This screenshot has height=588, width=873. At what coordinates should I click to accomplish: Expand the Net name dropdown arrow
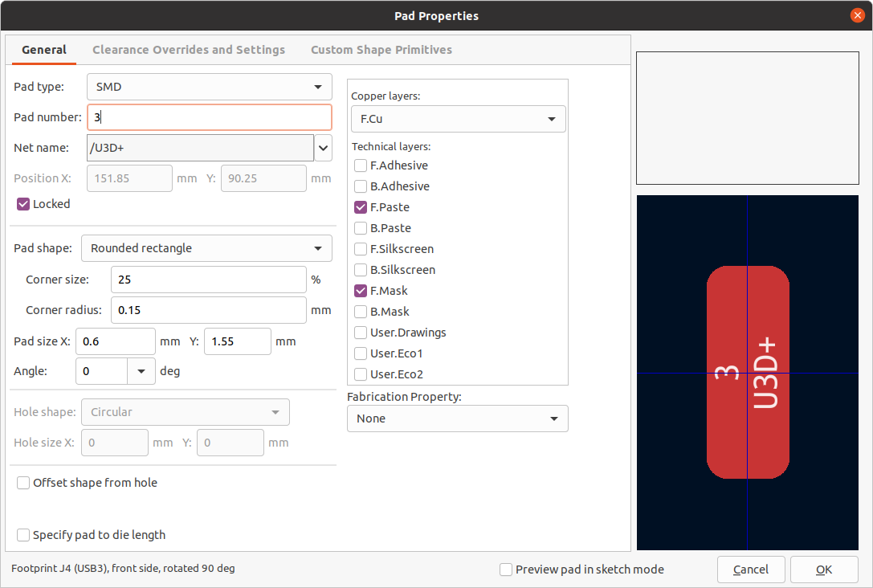point(323,148)
